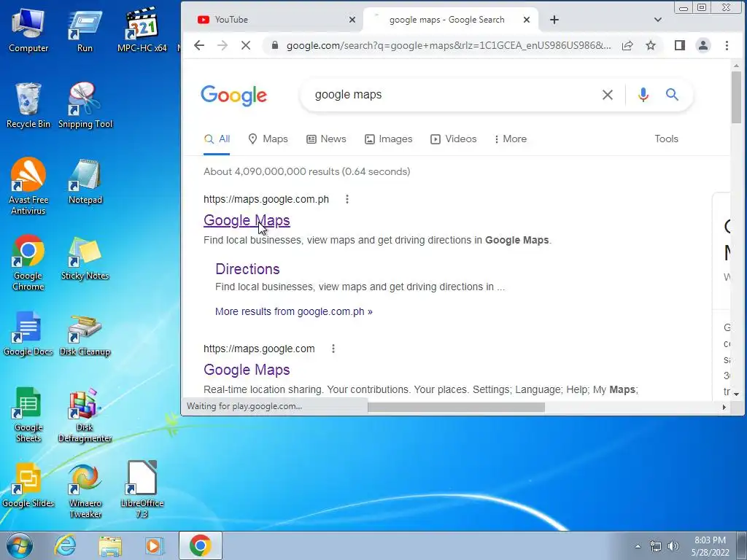The width and height of the screenshot is (747, 560).
Task: Open options for maps.google.com.ph result
Action: click(x=347, y=199)
